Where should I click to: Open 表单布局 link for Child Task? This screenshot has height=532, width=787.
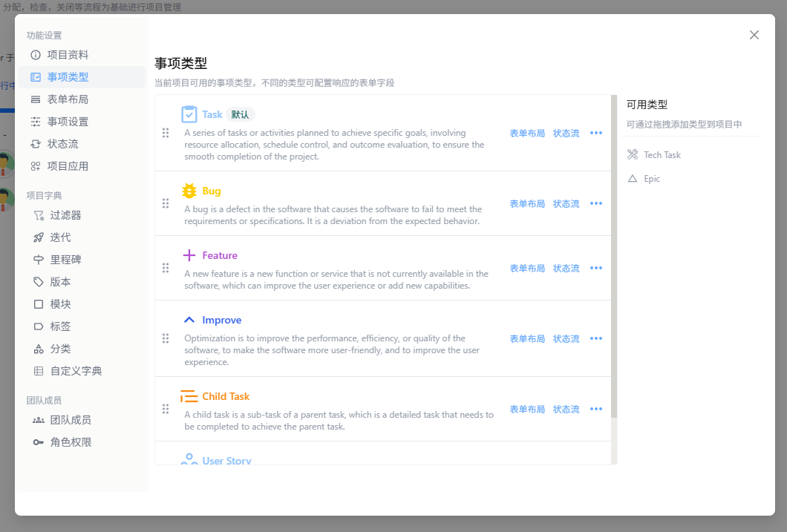coord(527,410)
